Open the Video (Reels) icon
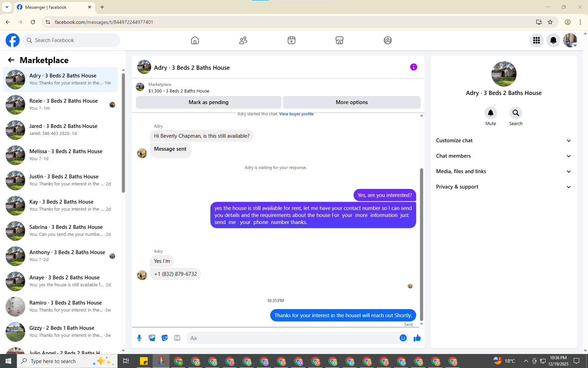Viewport: 588px width, 368px height. point(292,40)
